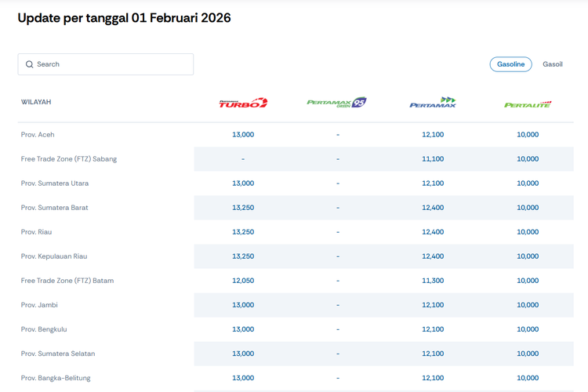Click Pertamax price 12,100 for Sumatera Selatan
Image resolution: width=588 pixels, height=392 pixels.
(x=433, y=354)
